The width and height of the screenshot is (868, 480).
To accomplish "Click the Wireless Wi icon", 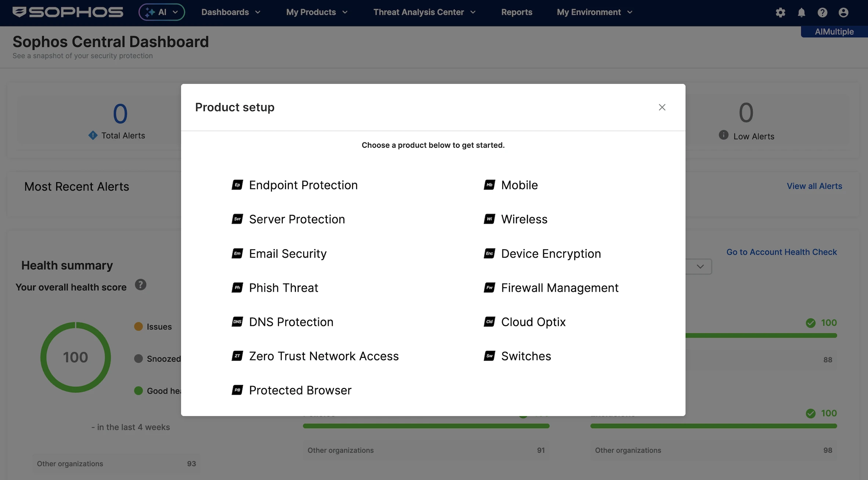I will pyautogui.click(x=489, y=219).
